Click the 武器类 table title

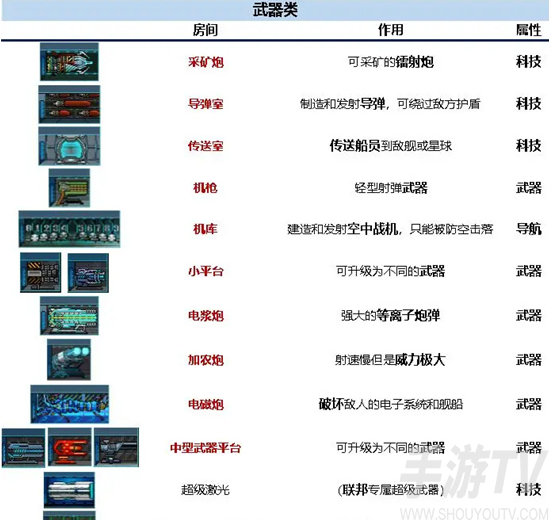[275, 10]
